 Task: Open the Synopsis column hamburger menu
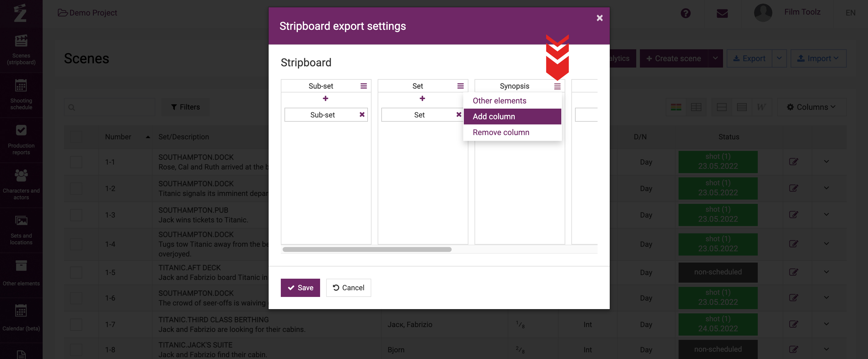click(x=557, y=86)
